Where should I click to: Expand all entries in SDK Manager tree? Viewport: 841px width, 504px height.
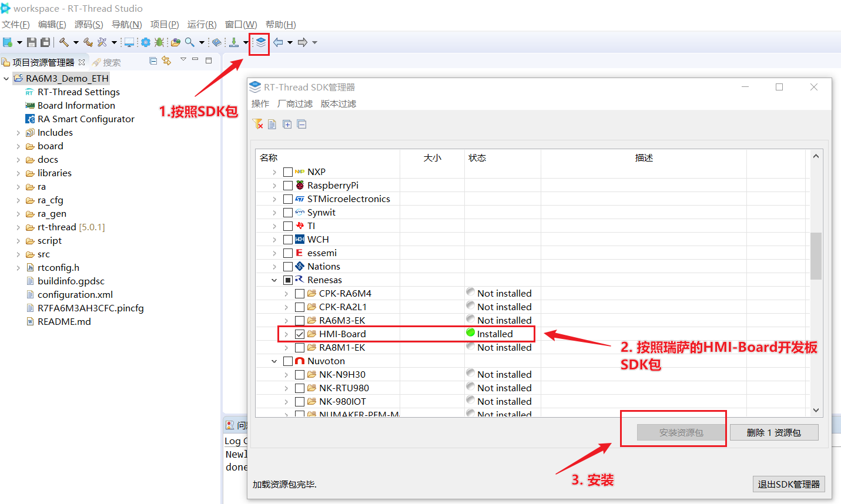click(x=287, y=124)
